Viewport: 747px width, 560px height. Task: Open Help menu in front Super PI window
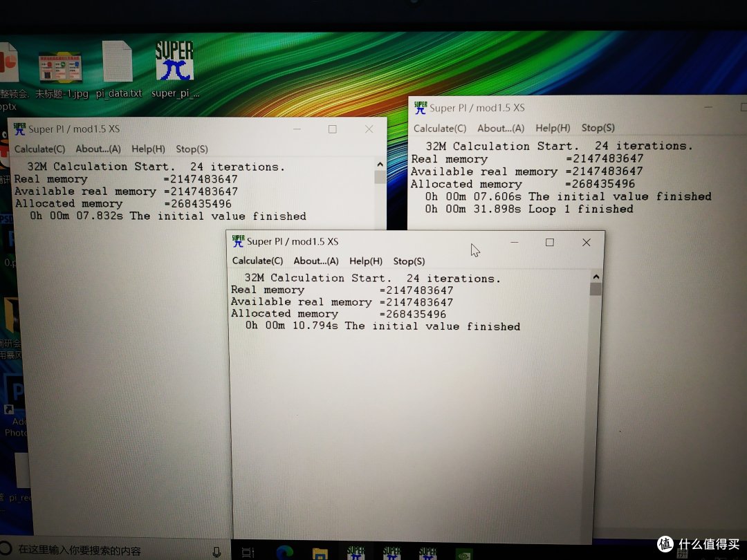click(366, 261)
